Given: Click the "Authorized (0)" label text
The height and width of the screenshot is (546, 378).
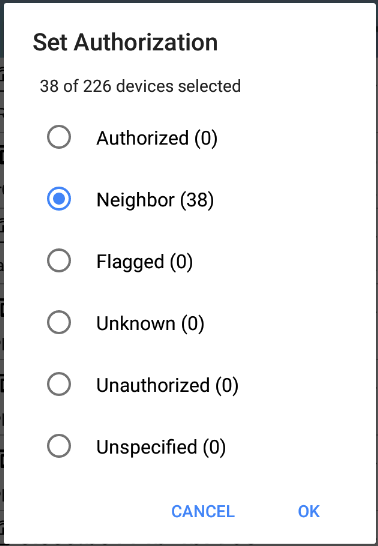Looking at the screenshot, I should tap(157, 138).
